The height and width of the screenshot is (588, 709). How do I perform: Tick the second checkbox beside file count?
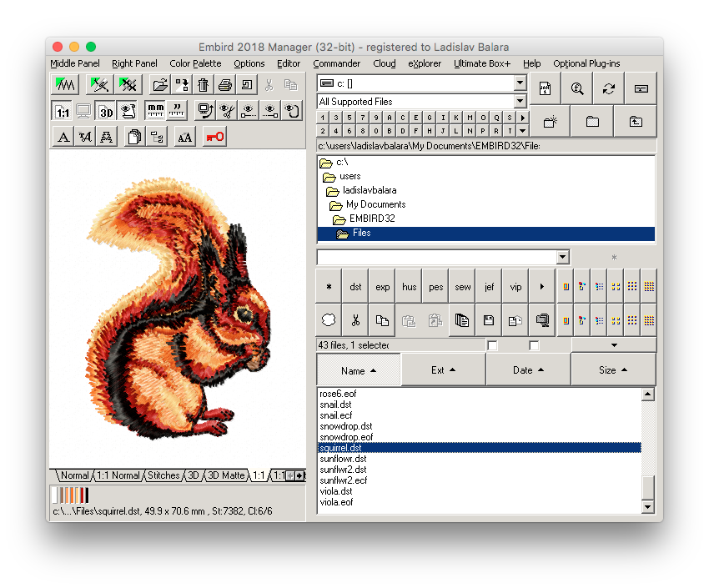coord(534,345)
